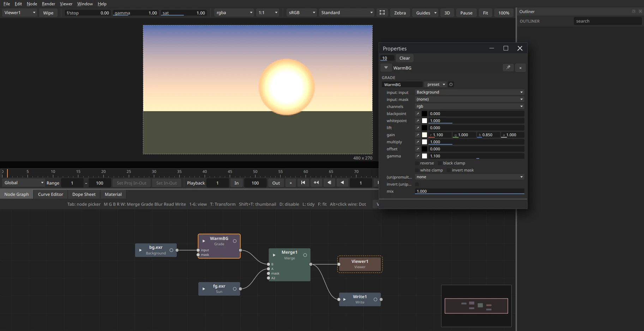644x331 pixels.
Task: Open the sRGB colorspace dropdown
Action: (301, 13)
